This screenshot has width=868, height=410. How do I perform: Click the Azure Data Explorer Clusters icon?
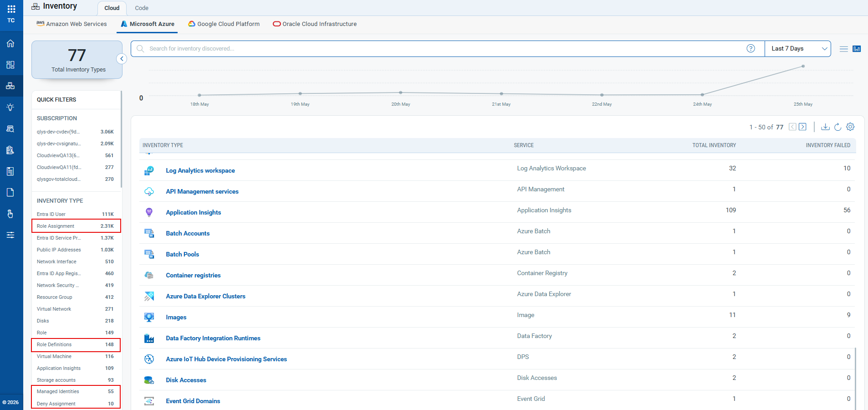(149, 296)
